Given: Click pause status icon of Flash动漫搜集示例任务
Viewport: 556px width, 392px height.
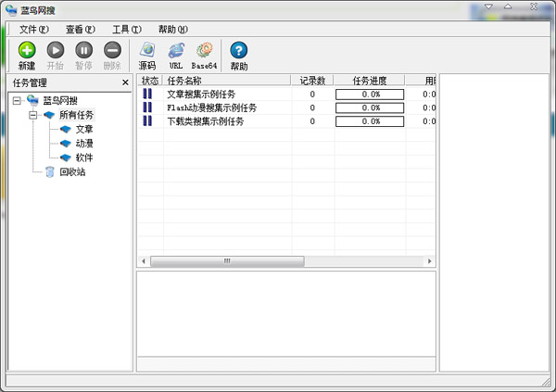Looking at the screenshot, I should pyautogui.click(x=147, y=107).
